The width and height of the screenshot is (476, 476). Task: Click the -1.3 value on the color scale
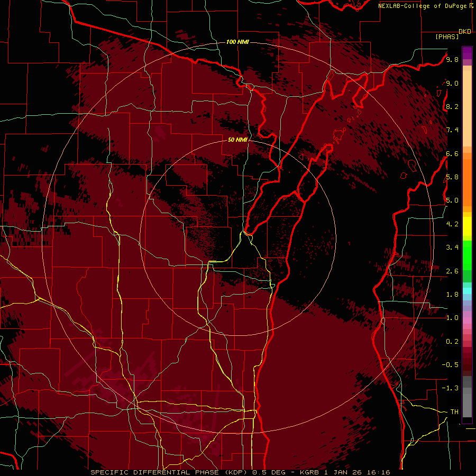(x=450, y=388)
